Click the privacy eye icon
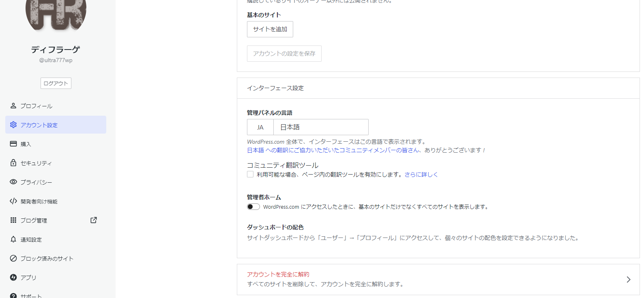The image size is (644, 298). point(13,182)
